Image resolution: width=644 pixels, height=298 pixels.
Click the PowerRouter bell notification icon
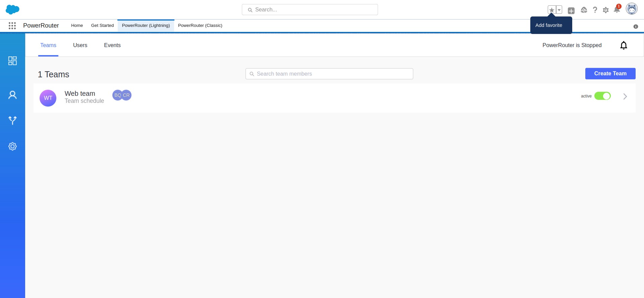(x=624, y=45)
